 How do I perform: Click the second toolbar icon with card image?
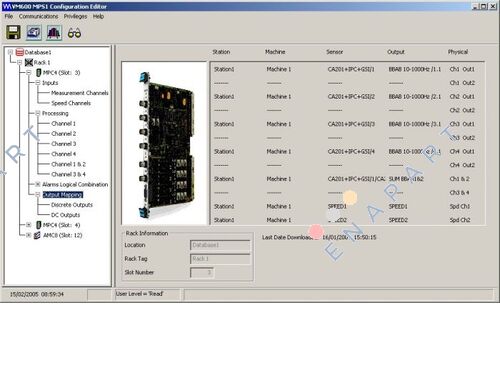click(34, 33)
